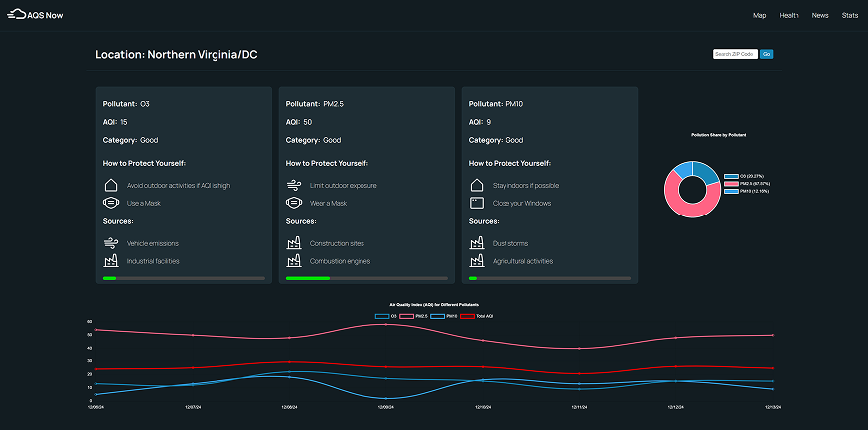Open the Map page from navigation
868x430 pixels.
759,16
